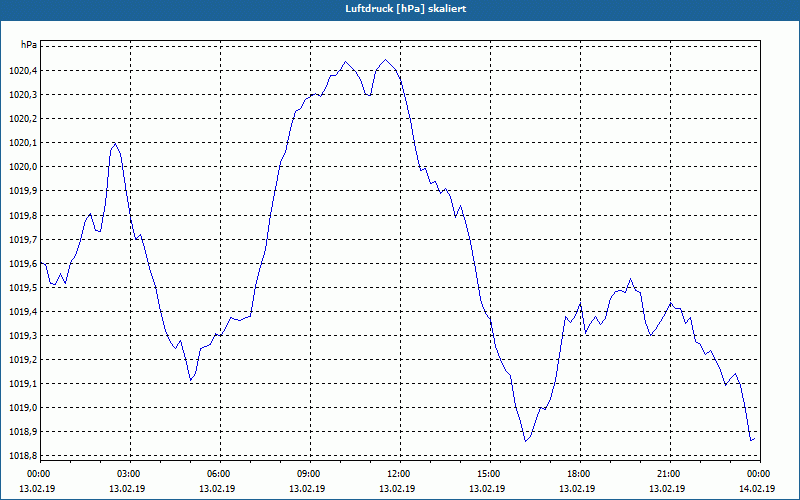
Task: Click the 1019,7 y-axis label
Action: [23, 239]
